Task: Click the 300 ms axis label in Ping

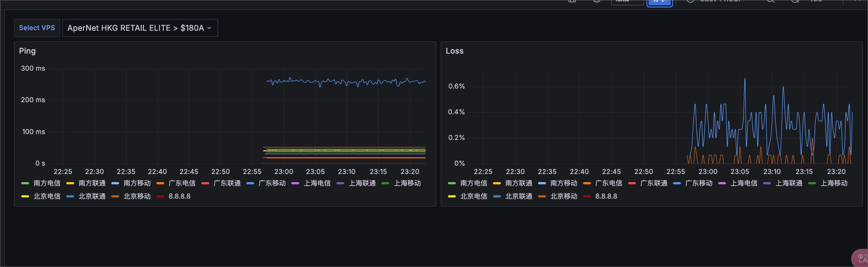Action: point(33,68)
